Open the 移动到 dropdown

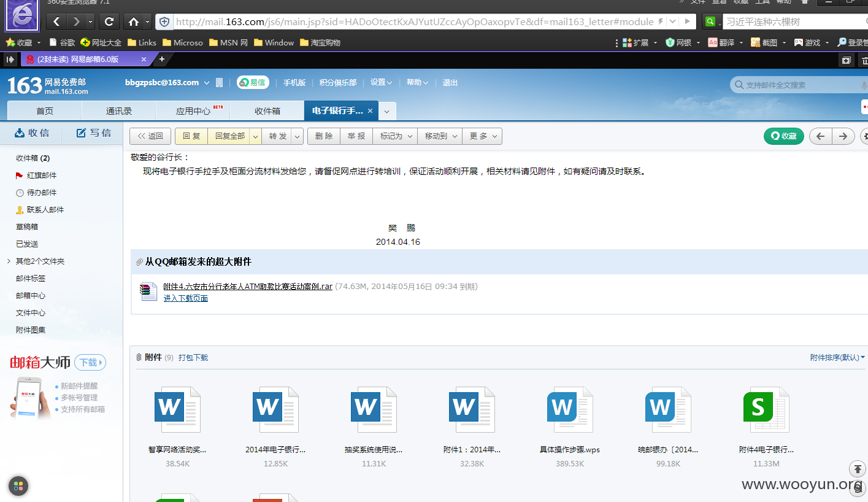tap(440, 136)
